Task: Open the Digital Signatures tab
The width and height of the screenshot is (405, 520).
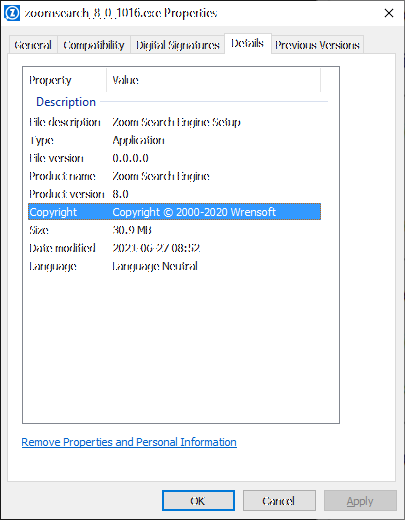Action: point(177,45)
